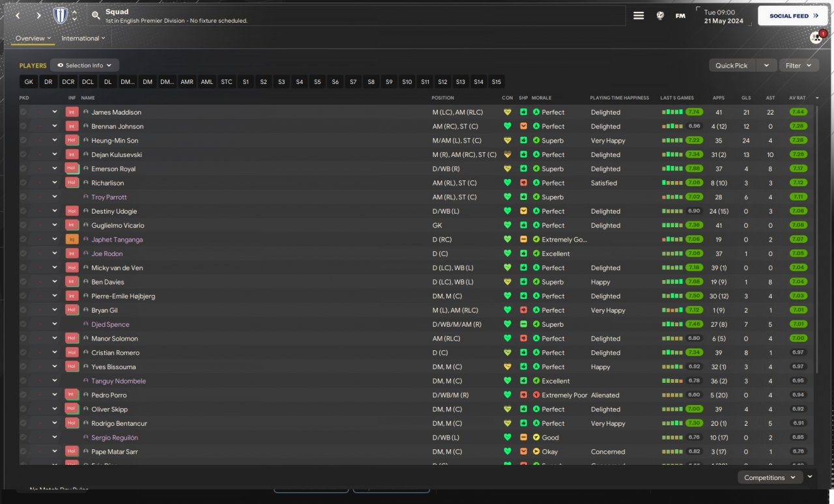Click Manor Solomon's Hol info badge
The image size is (834, 504).
[x=72, y=339]
